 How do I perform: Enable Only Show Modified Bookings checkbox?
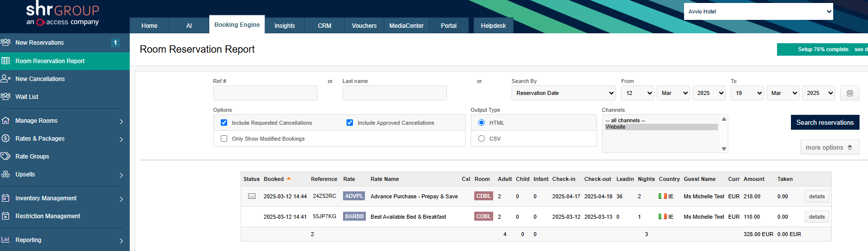(224, 138)
